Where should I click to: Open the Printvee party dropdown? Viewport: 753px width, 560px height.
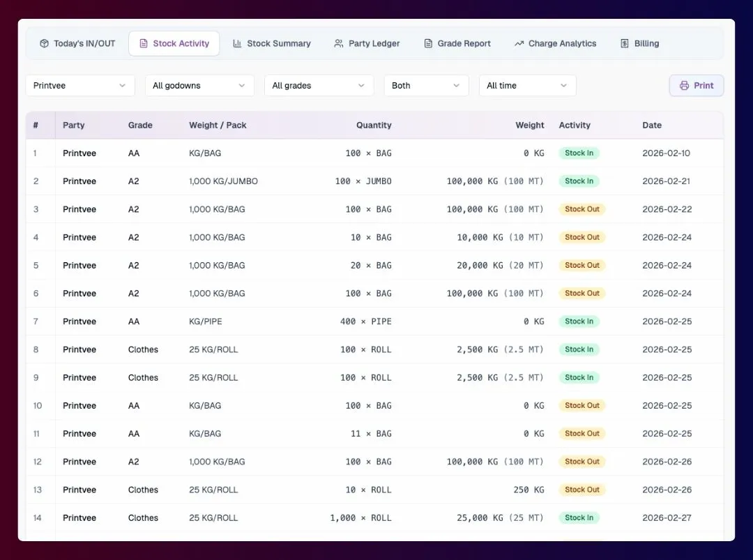80,86
